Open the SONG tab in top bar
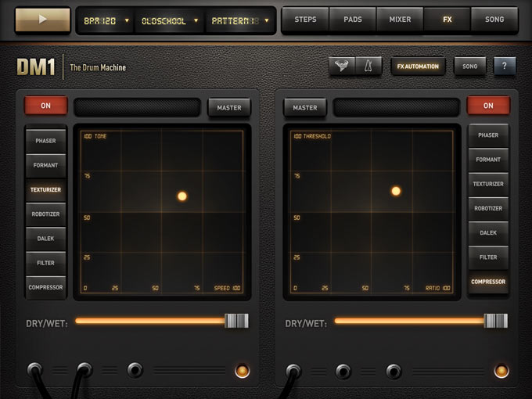Screen dimensions: 532x399 click(x=494, y=20)
